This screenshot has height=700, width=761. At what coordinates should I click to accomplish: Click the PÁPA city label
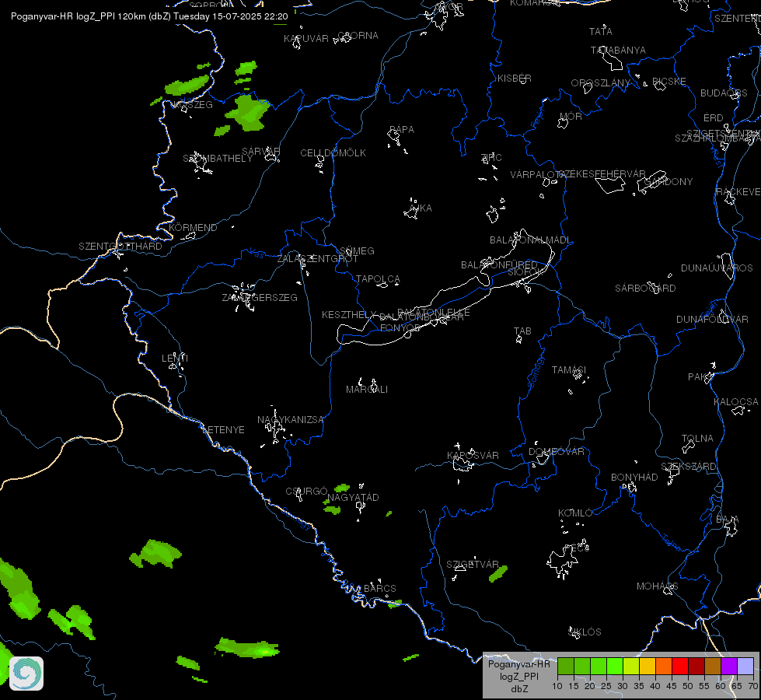402,130
